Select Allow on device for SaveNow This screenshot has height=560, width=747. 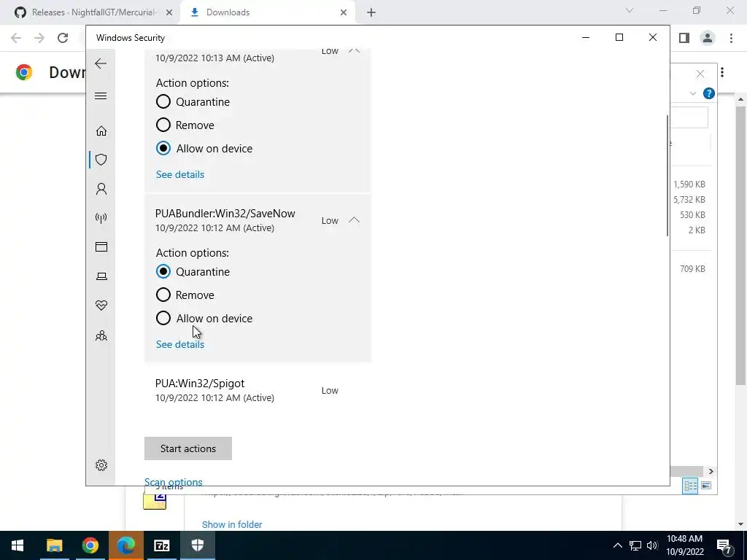tap(163, 318)
